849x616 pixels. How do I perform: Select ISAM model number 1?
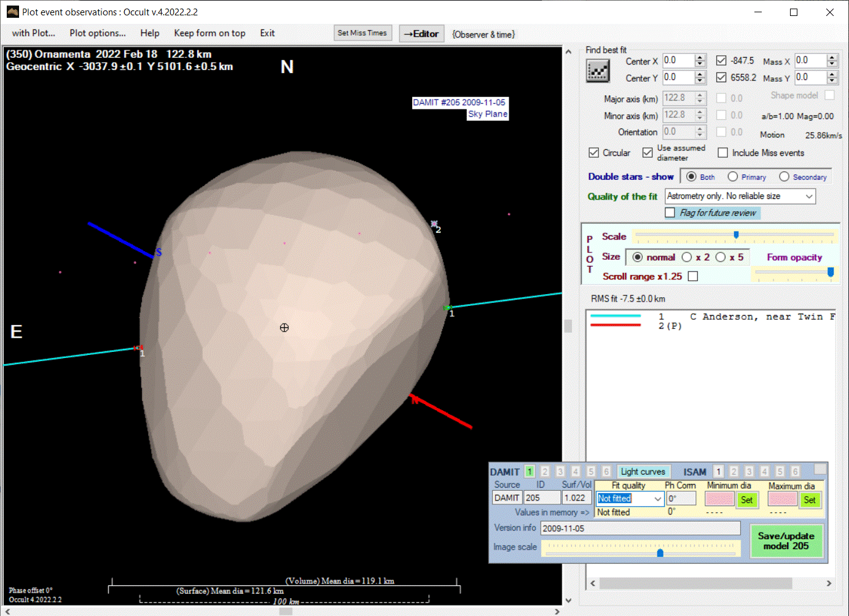click(x=718, y=472)
